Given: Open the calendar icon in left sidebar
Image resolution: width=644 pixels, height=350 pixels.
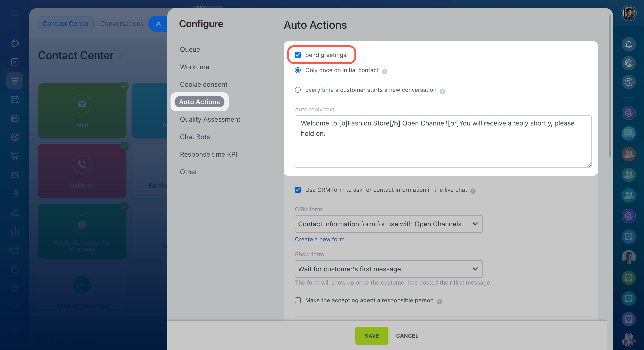Looking at the screenshot, I should [x=15, y=99].
